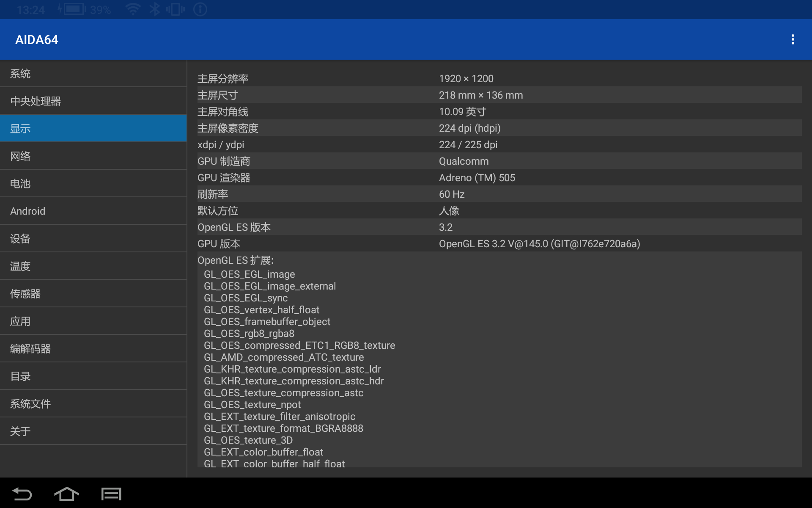The width and height of the screenshot is (812, 508).
Task: Open the 目录 category
Action: pos(93,376)
